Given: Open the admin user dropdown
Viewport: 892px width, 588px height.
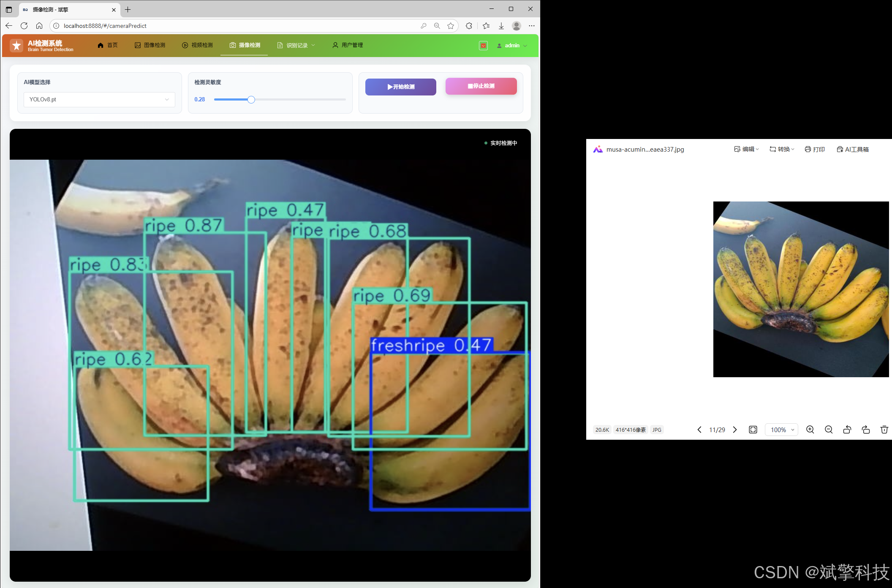Looking at the screenshot, I should (512, 46).
